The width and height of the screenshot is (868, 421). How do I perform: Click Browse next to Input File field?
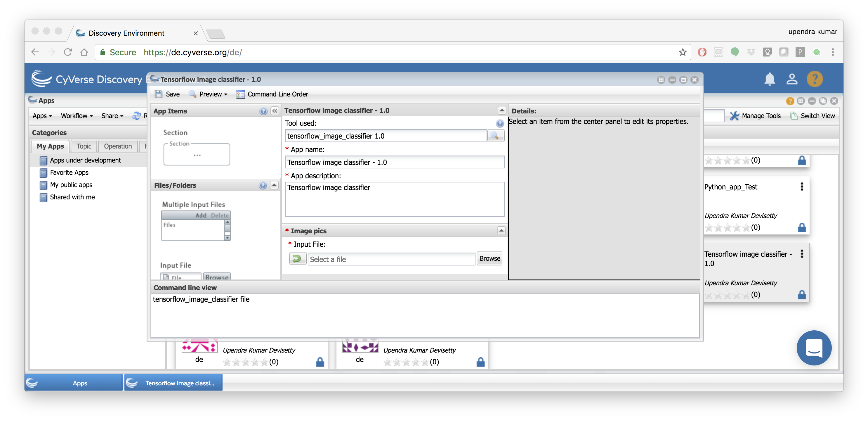[489, 258]
